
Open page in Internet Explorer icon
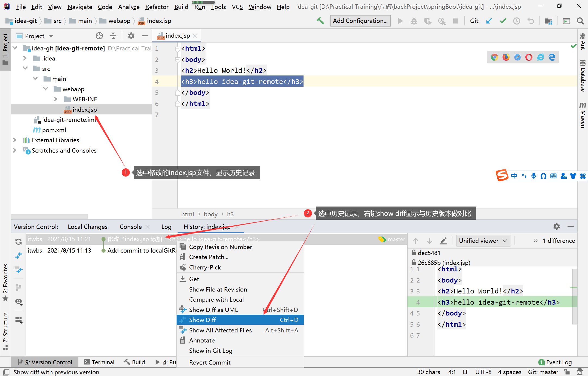540,57
